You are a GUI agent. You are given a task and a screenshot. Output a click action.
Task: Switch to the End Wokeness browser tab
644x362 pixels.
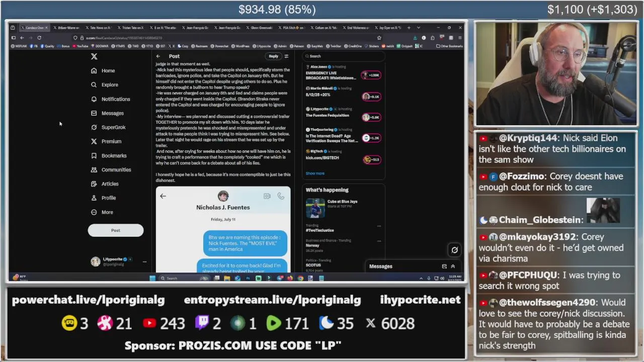tap(357, 28)
